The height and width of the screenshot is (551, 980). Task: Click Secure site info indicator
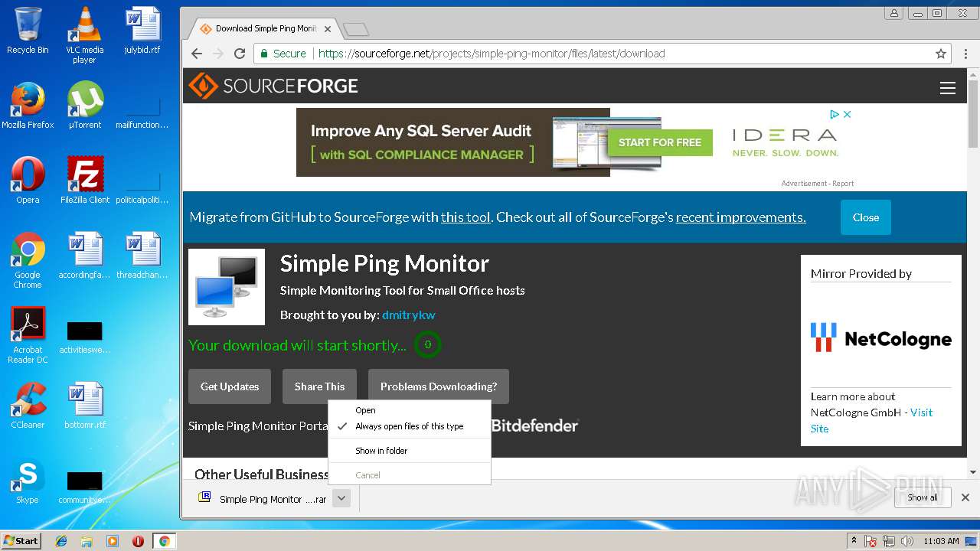pyautogui.click(x=283, y=54)
